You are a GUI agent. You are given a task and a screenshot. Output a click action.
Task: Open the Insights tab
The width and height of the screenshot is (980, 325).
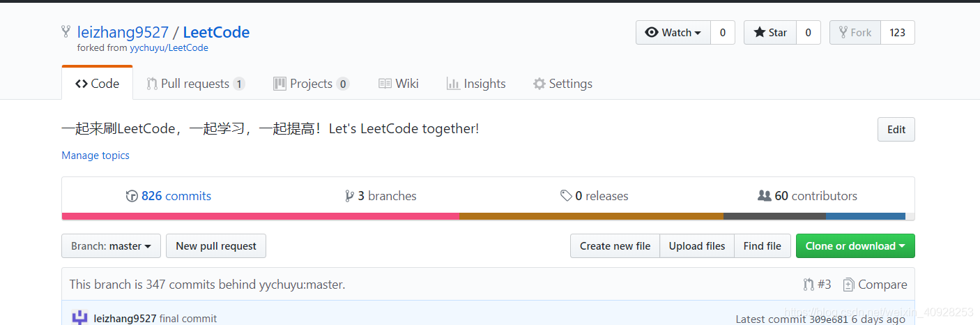(476, 84)
